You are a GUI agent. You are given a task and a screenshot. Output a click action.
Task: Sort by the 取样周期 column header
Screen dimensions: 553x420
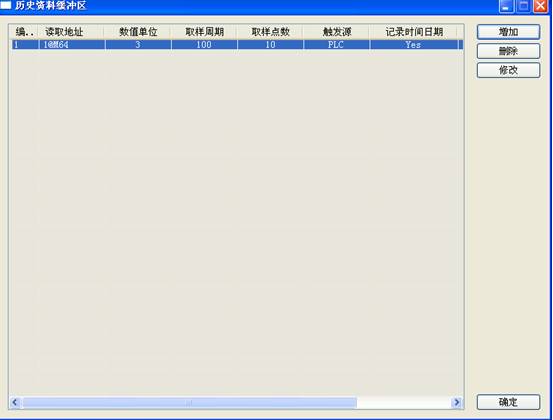coord(204,32)
